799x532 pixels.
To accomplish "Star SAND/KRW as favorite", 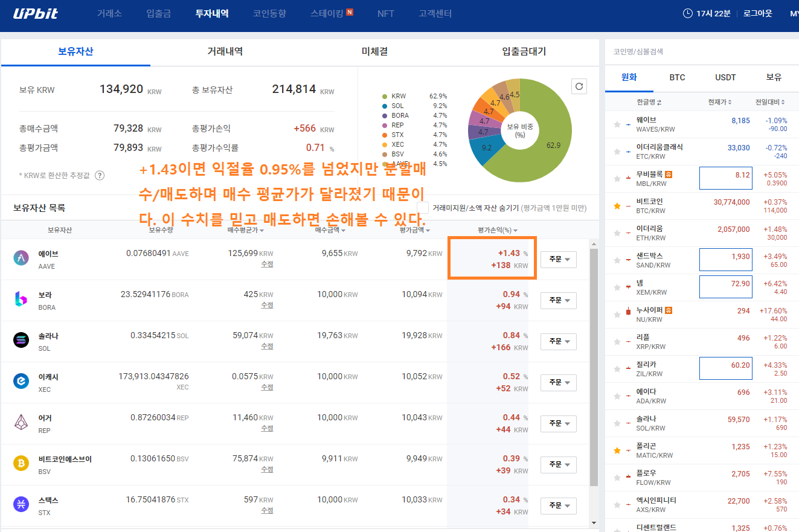I will [617, 260].
